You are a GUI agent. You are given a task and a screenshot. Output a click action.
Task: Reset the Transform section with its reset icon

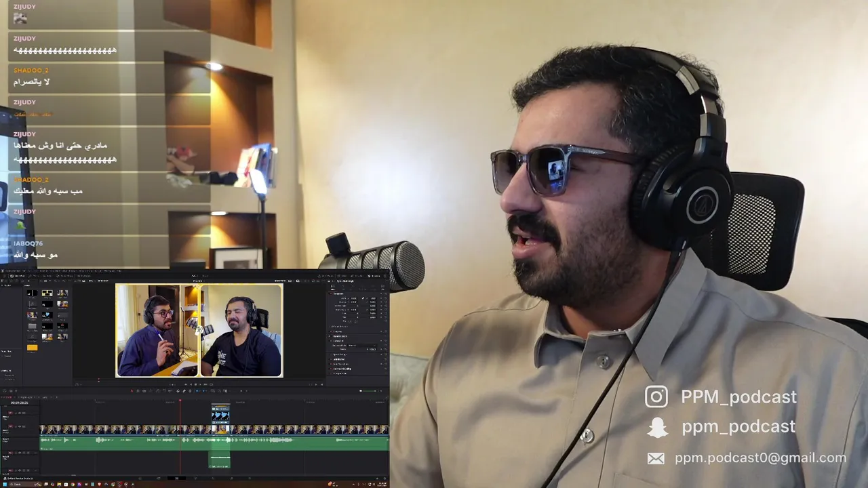pos(387,293)
